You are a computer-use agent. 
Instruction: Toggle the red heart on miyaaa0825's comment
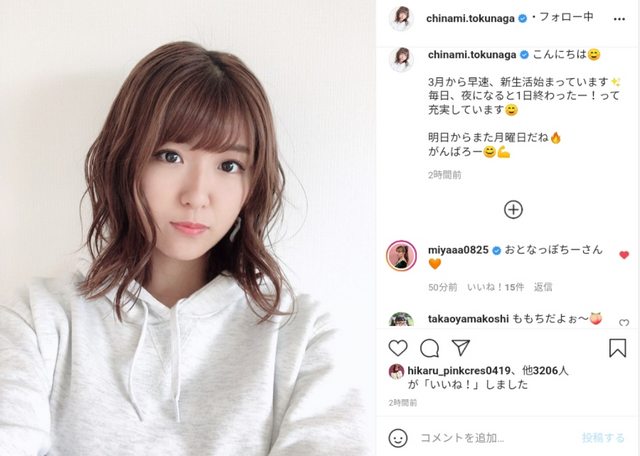click(624, 255)
